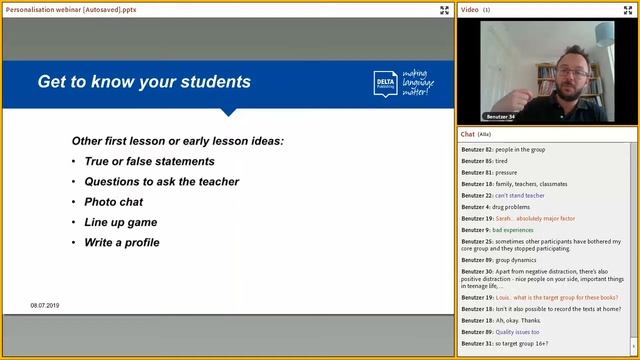Click the 'Write a profile' bullet
The image size is (640, 360).
pos(122,242)
